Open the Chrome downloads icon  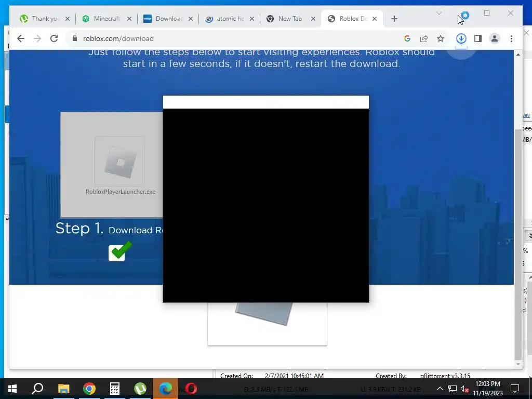461,38
